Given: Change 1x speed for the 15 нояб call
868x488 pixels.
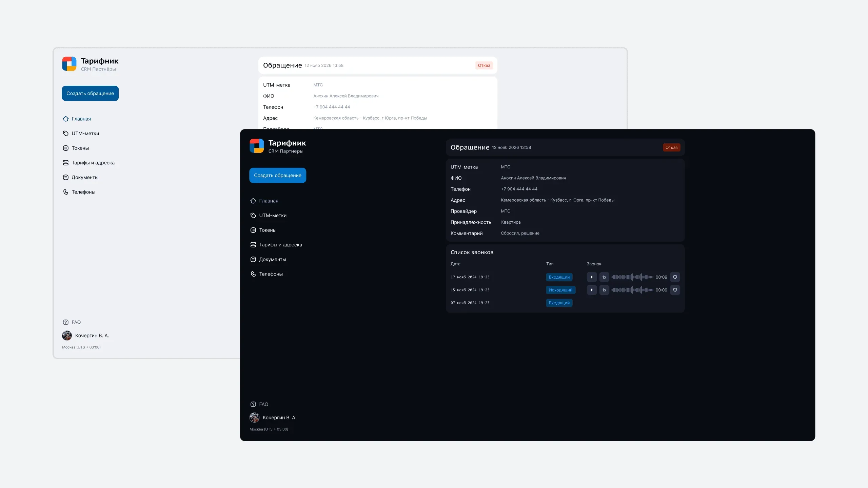Looking at the screenshot, I should [604, 290].
